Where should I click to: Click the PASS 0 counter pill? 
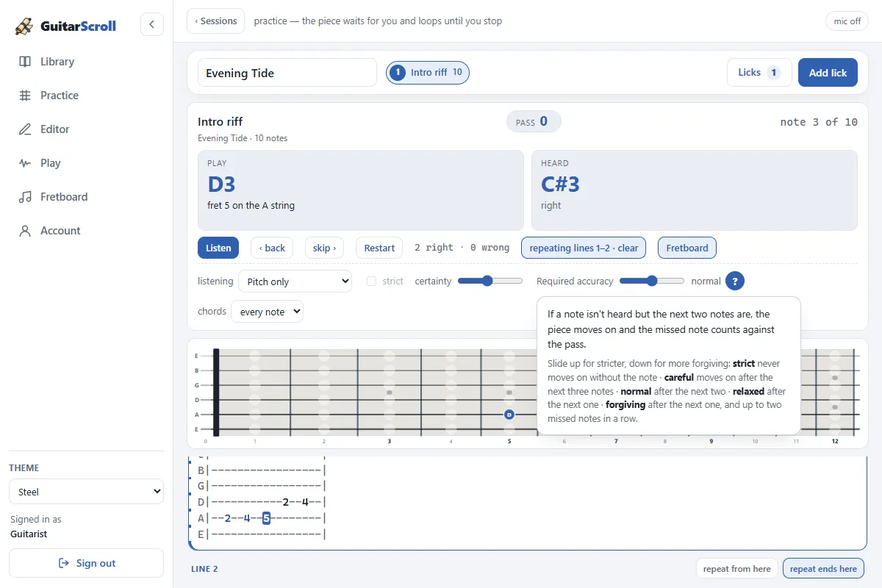(x=534, y=122)
